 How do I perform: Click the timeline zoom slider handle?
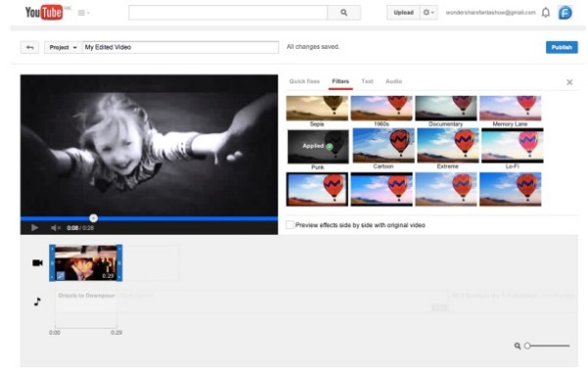tap(527, 346)
